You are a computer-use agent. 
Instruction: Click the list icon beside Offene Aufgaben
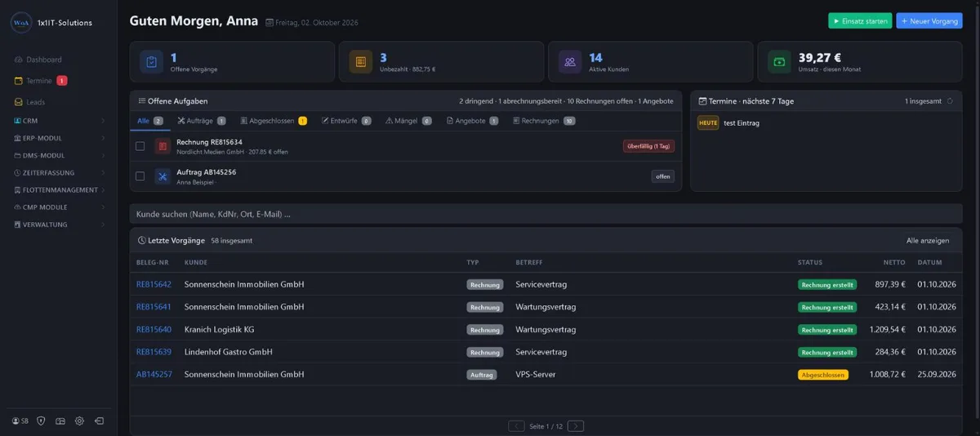point(141,101)
